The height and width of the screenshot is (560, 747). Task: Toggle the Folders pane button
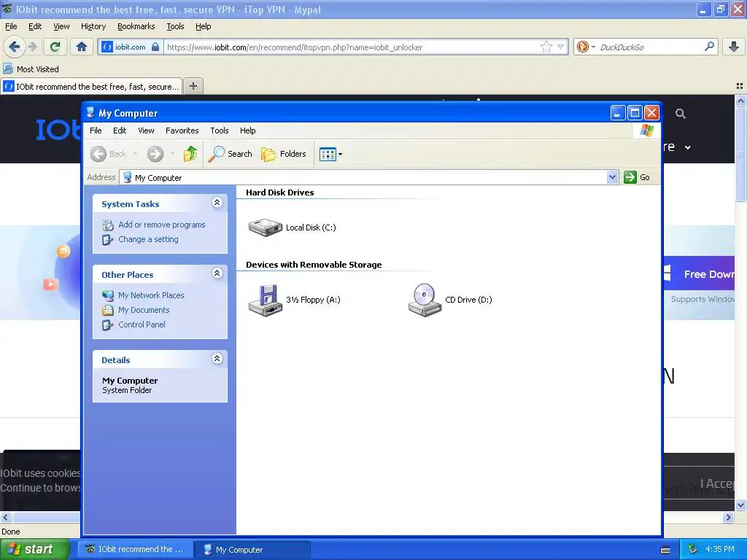[x=284, y=154]
